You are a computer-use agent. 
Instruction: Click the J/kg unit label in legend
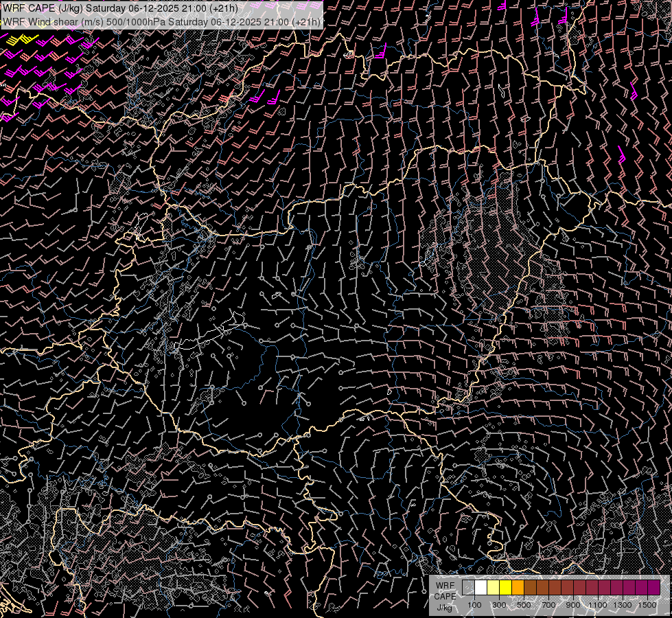[444, 607]
